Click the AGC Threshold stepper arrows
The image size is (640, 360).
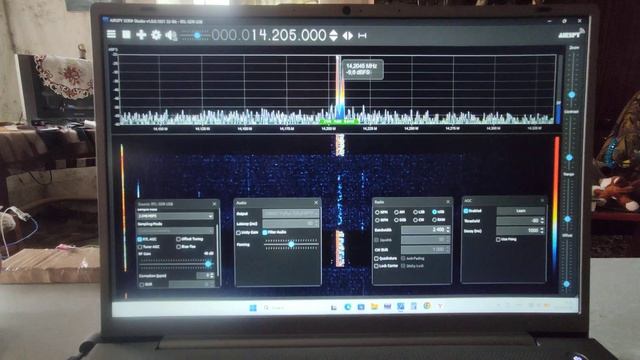pos(542,221)
